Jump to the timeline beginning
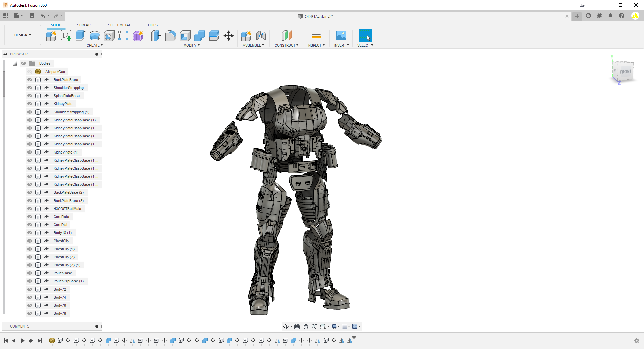Image resolution: width=644 pixels, height=349 pixels. pyautogui.click(x=6, y=341)
